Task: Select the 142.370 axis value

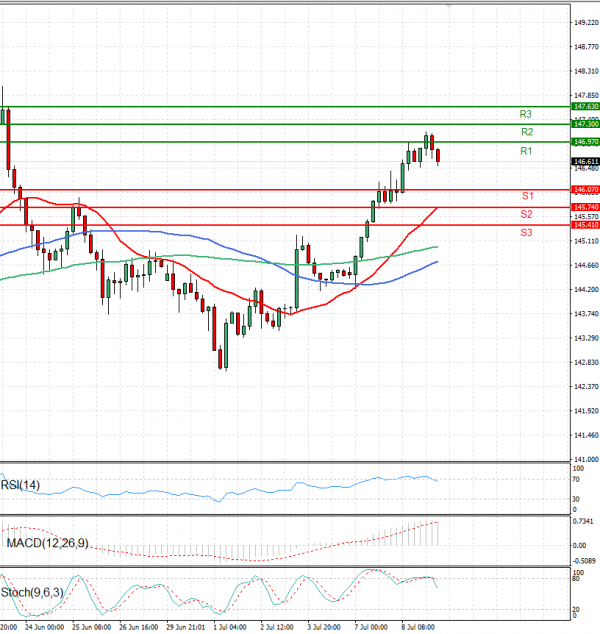Action: tap(586, 387)
